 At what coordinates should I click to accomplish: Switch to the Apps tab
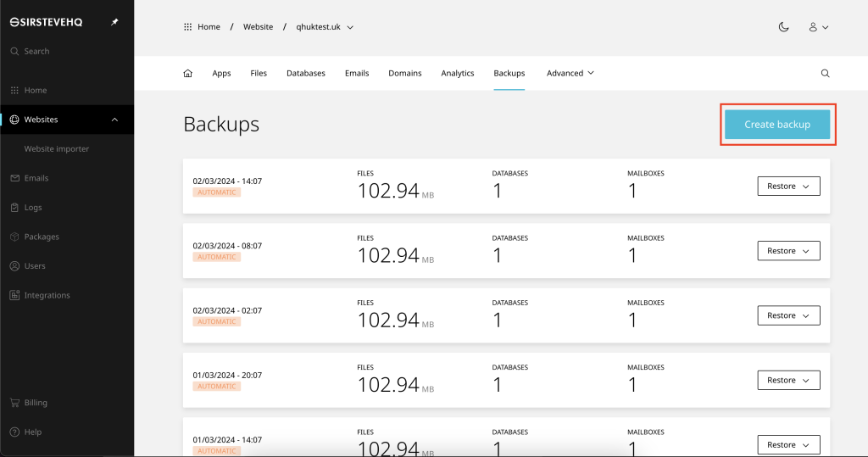[221, 73]
